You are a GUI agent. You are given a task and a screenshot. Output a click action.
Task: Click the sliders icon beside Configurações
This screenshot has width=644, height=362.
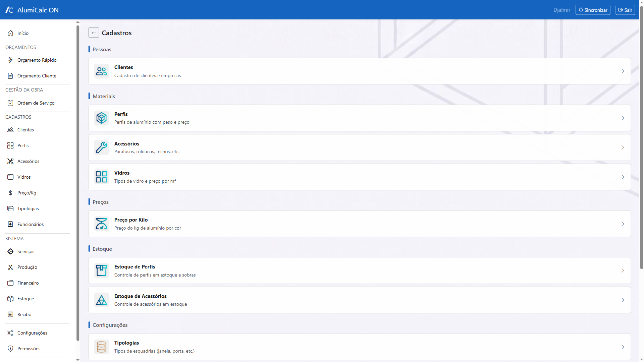(x=10, y=333)
